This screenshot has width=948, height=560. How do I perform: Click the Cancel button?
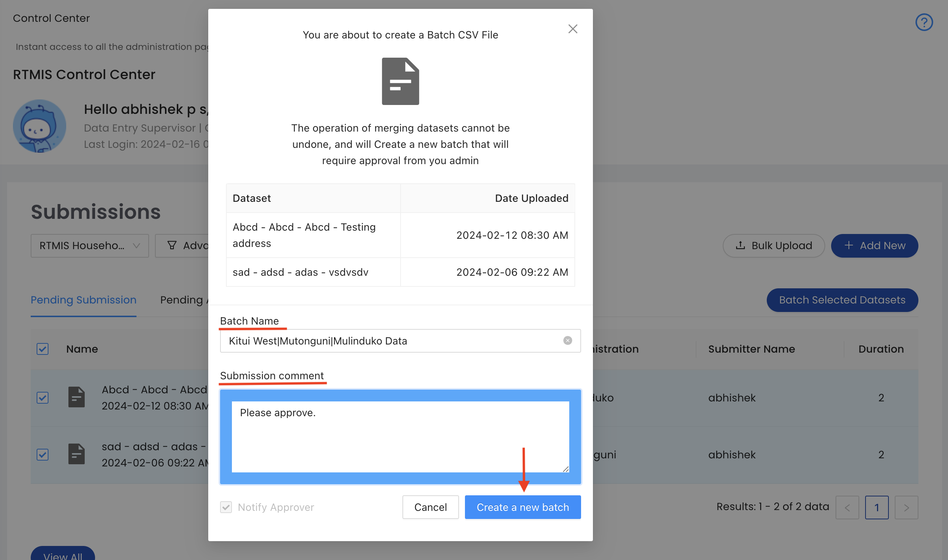tap(431, 507)
